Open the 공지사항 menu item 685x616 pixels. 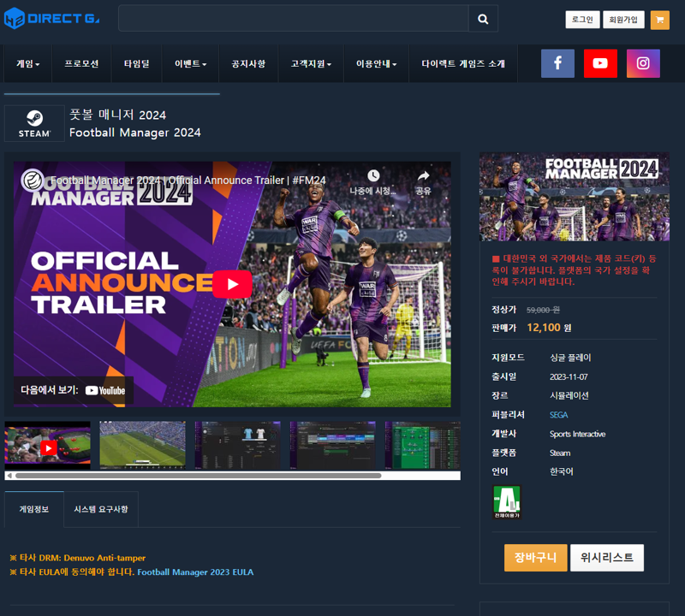pos(248,64)
